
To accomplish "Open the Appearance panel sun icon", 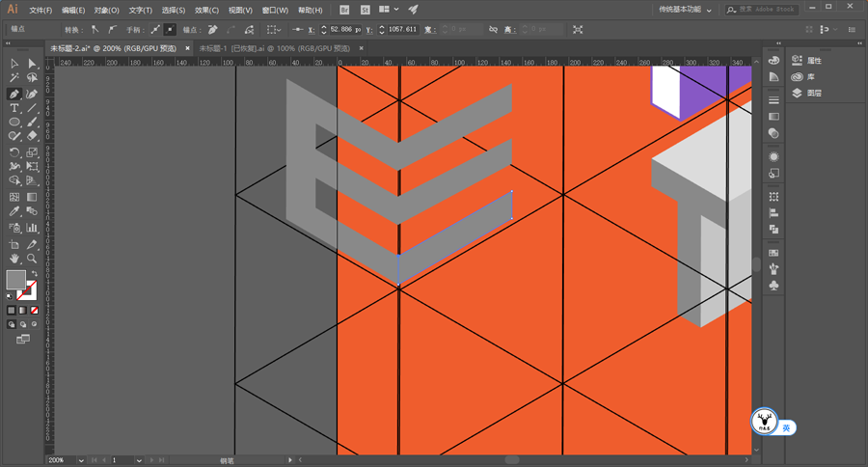I will (773, 156).
